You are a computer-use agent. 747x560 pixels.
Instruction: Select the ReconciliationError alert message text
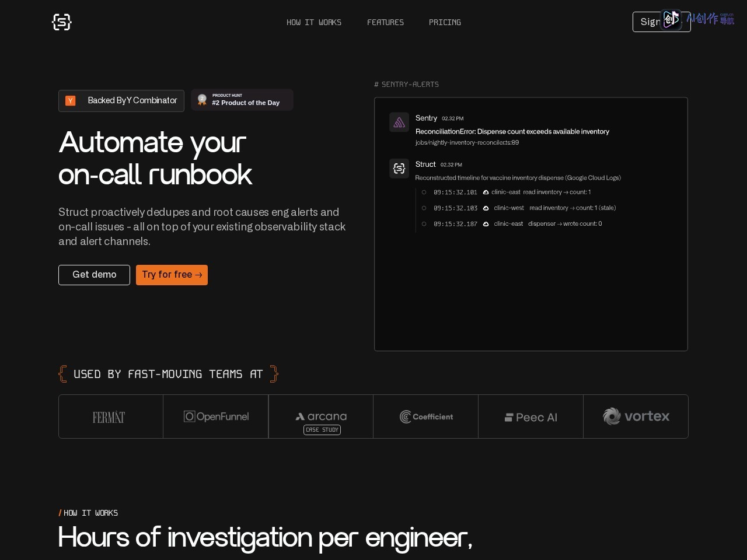[512, 132]
